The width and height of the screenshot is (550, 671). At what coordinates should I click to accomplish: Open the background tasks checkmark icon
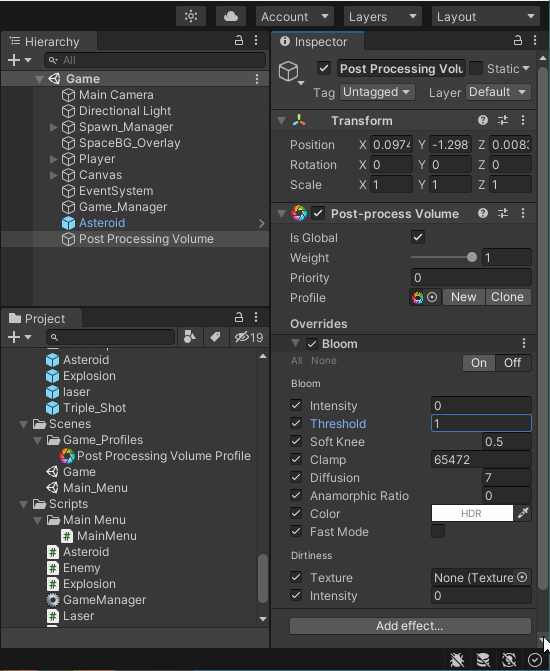click(535, 660)
